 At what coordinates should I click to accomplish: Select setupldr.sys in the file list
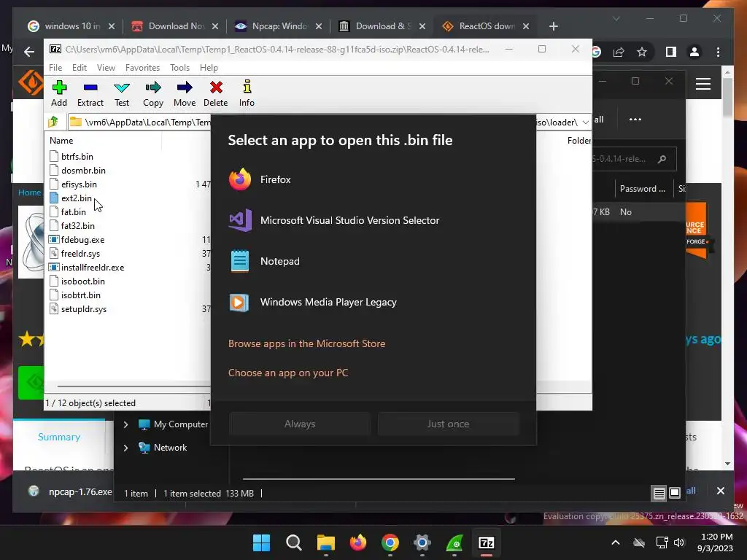(x=78, y=309)
